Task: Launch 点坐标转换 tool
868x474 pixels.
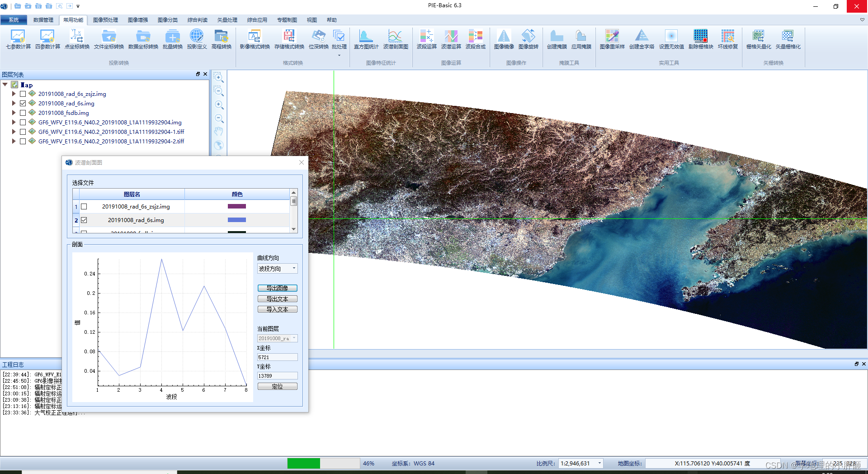Action: (x=77, y=39)
